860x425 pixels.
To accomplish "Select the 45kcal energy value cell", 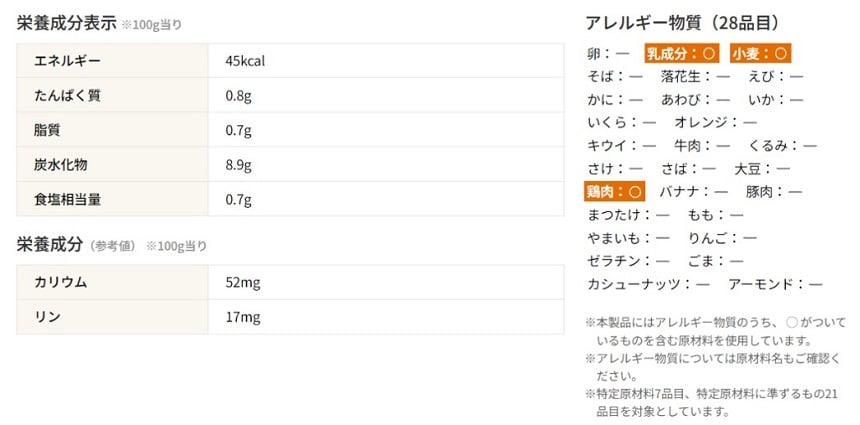I will pyautogui.click(x=245, y=61).
